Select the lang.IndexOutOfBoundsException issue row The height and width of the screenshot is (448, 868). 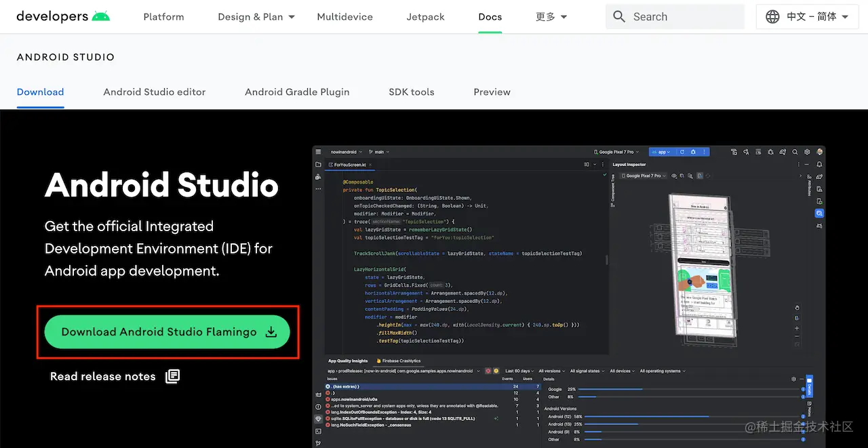pyautogui.click(x=431, y=412)
